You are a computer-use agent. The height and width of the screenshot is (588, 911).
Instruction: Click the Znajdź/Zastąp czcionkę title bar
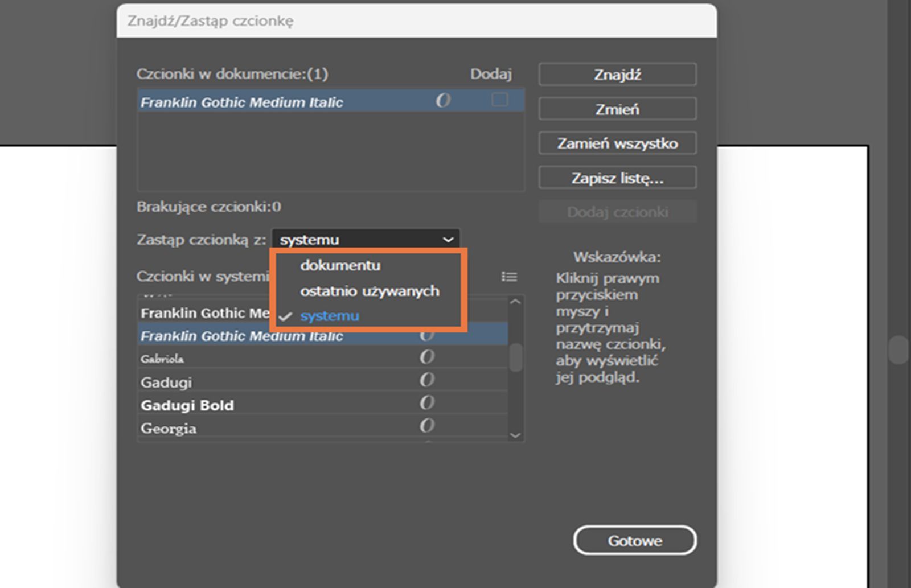[417, 21]
